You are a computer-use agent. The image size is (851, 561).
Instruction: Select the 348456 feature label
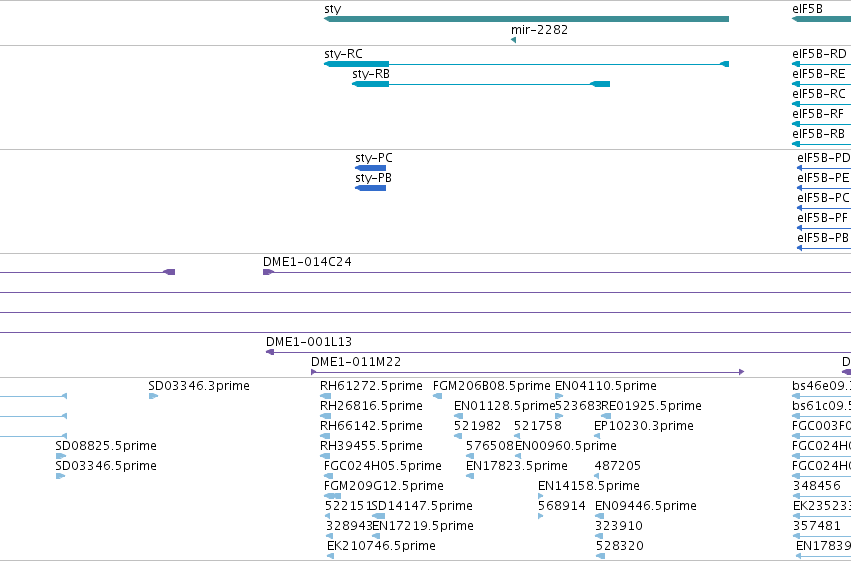coord(816,486)
